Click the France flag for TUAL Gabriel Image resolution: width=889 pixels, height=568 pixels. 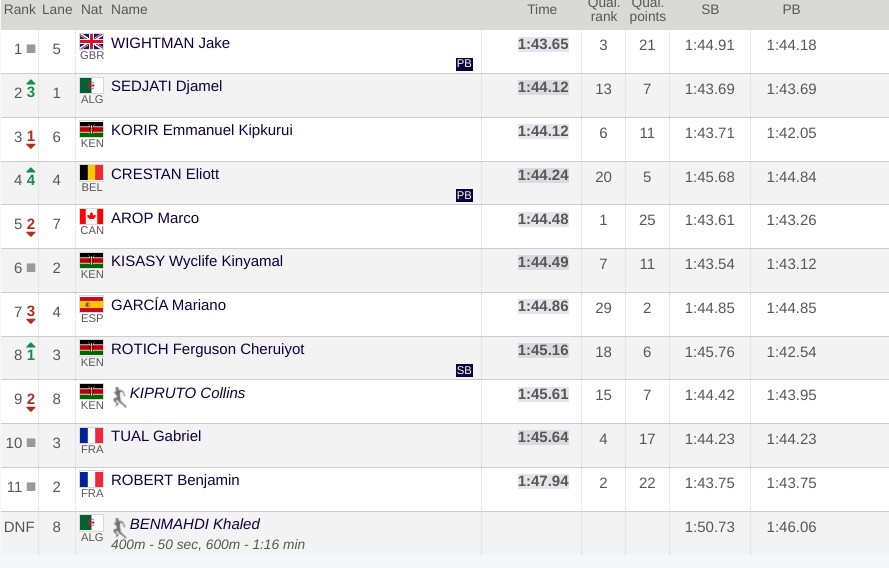[91, 435]
